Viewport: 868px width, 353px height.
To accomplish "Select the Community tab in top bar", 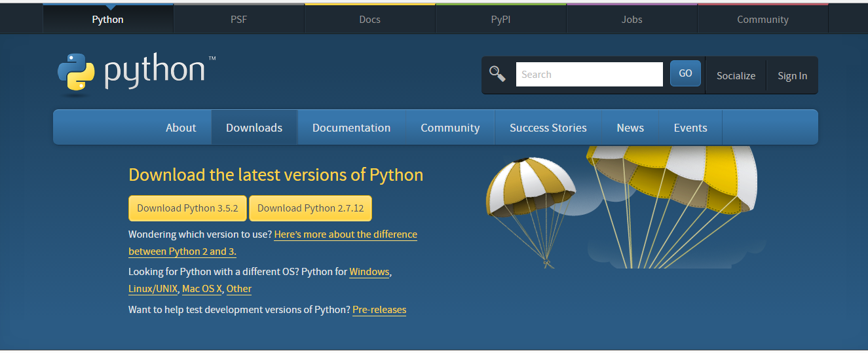I will [763, 20].
